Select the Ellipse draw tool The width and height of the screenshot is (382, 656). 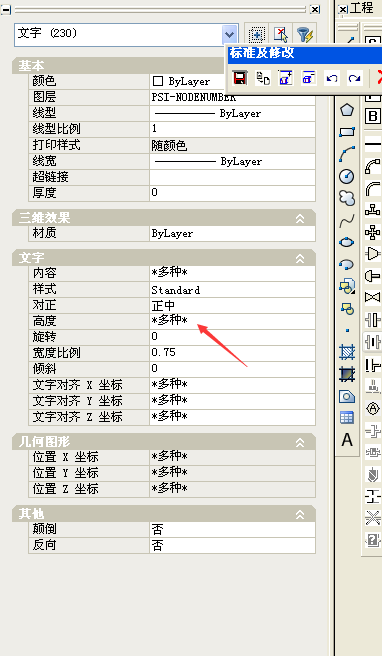347,242
